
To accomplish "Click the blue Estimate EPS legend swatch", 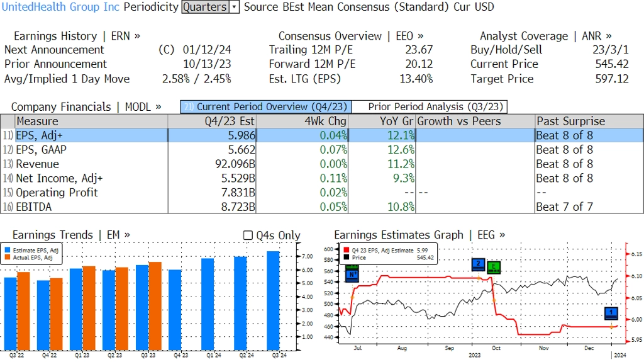I will pos(8,250).
